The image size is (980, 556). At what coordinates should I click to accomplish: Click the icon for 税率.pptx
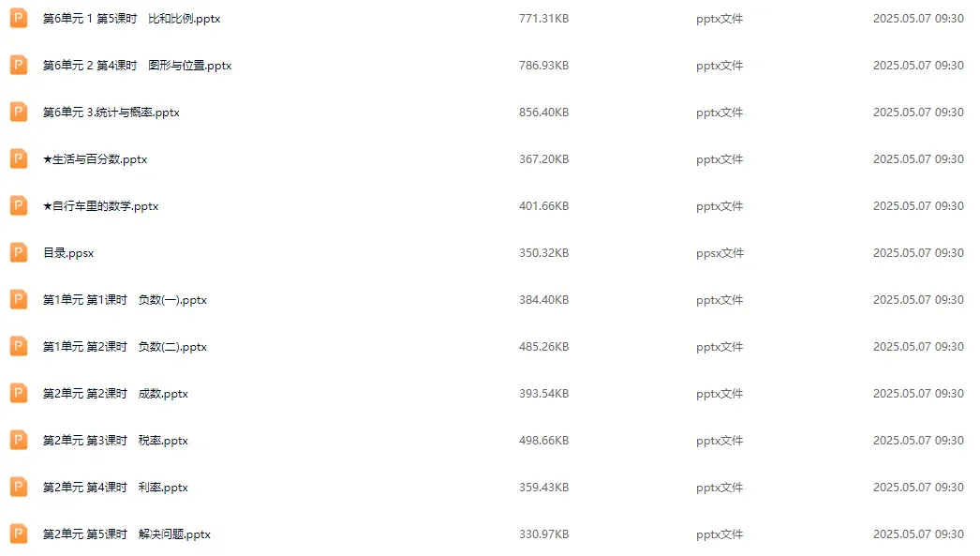[x=19, y=441]
